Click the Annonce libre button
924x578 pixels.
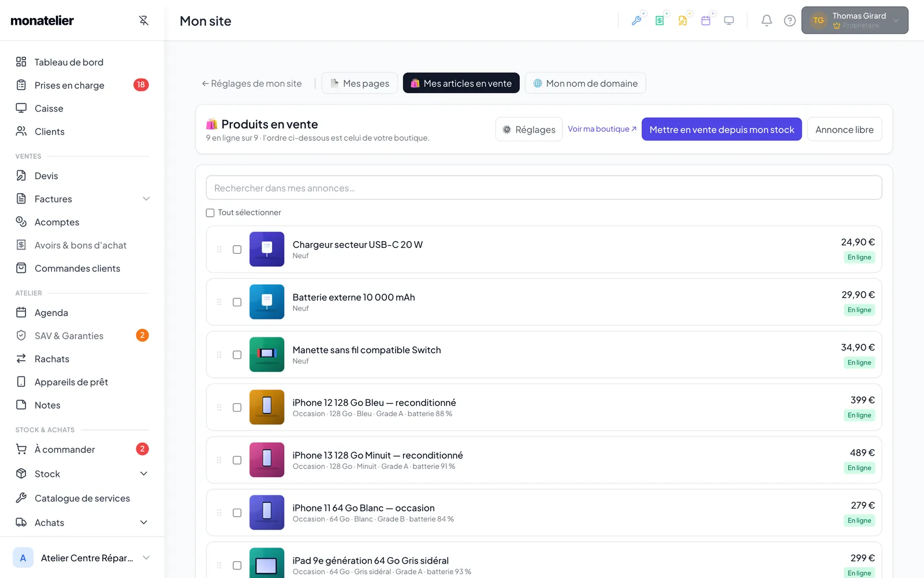tap(844, 129)
